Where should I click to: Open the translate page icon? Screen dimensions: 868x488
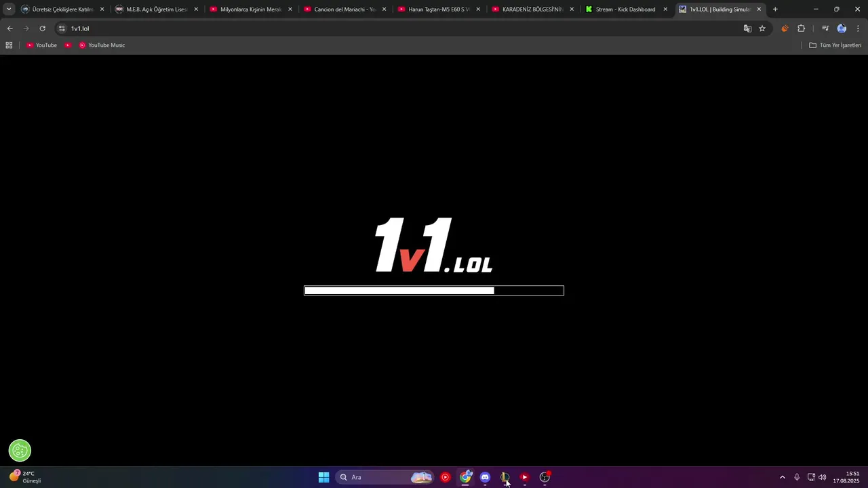tap(747, 28)
